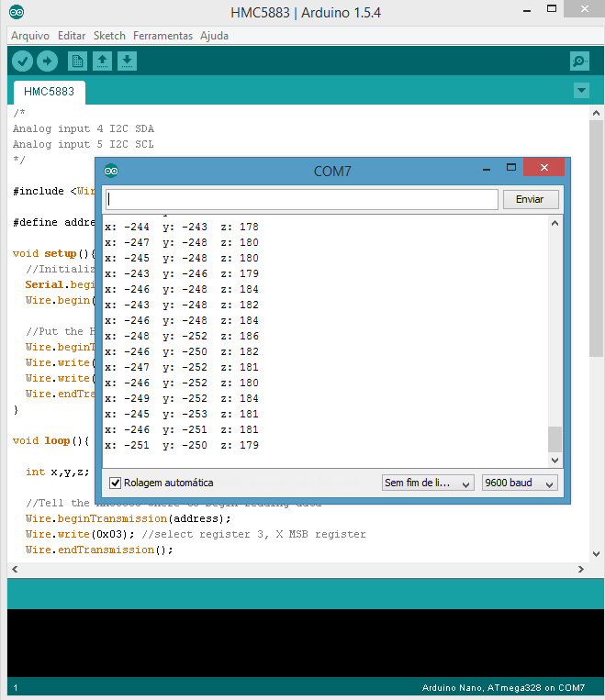The image size is (605, 700).
Task: Click the Upload arrow icon
Action: (x=48, y=61)
